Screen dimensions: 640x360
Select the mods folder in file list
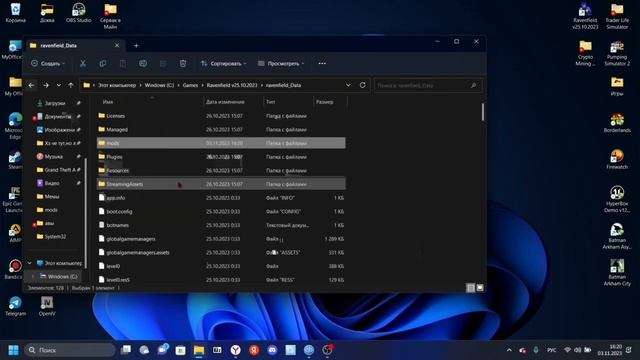click(221, 143)
